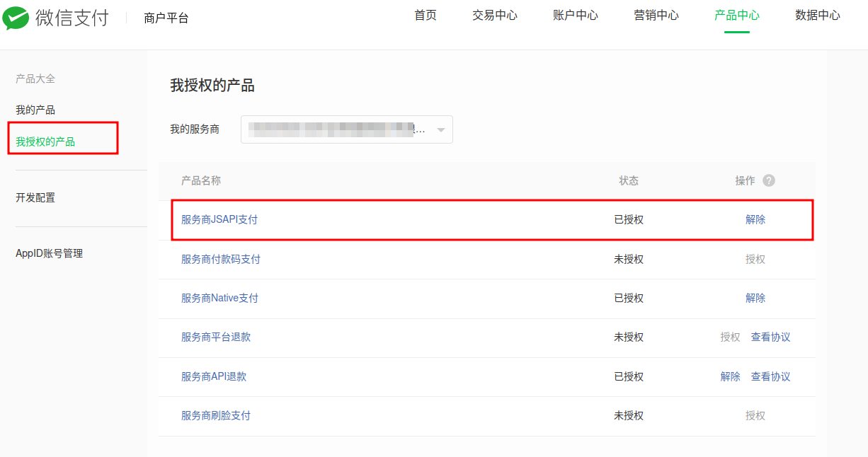This screenshot has width=868, height=457.
Task: Click the 操作 column header
Action: [x=745, y=180]
